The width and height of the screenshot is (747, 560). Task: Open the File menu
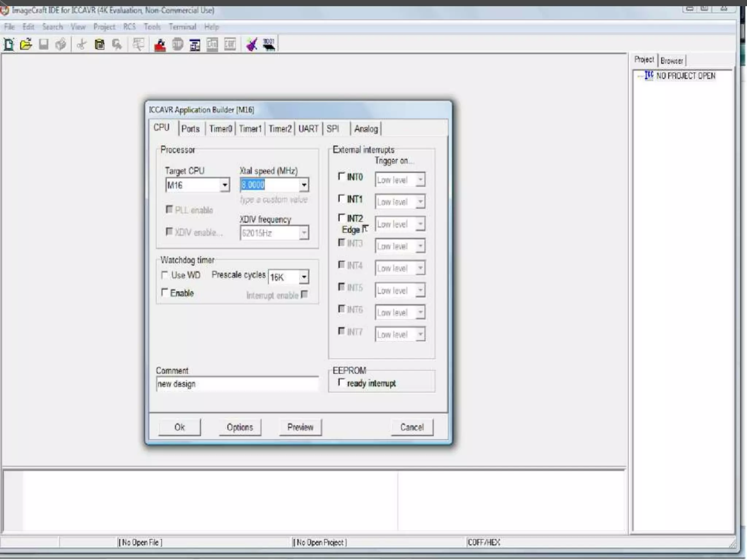(x=9, y=27)
